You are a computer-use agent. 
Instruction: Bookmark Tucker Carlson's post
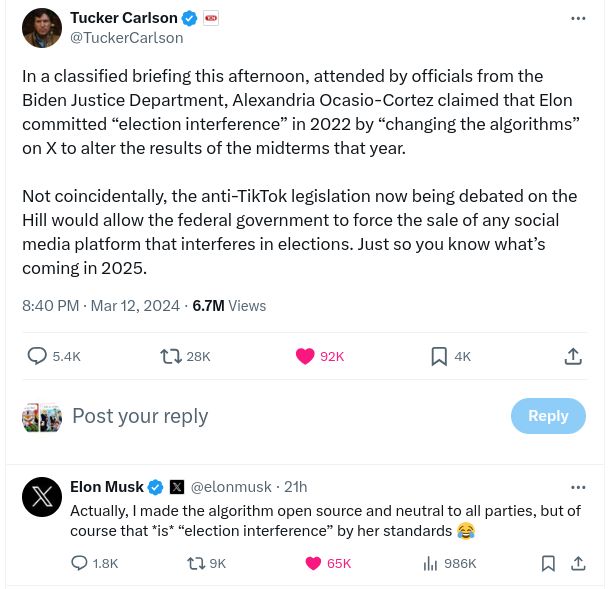pos(439,356)
